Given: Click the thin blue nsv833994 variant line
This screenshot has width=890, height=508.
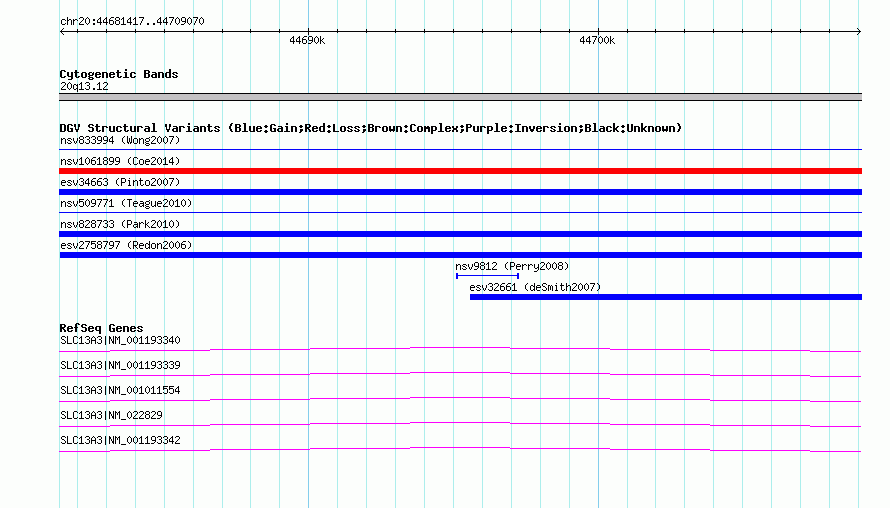Looking at the screenshot, I should pyautogui.click(x=460, y=149).
